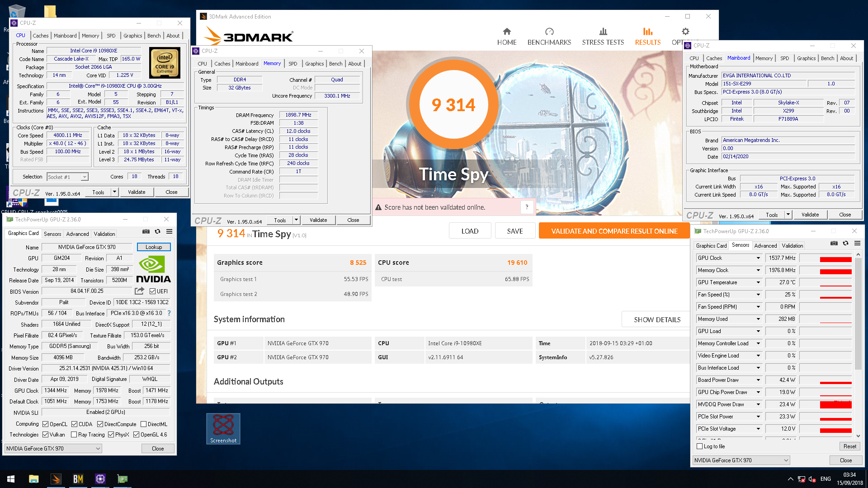Switch to Bench tab in CPU-Z Mainboard window

[x=827, y=58]
